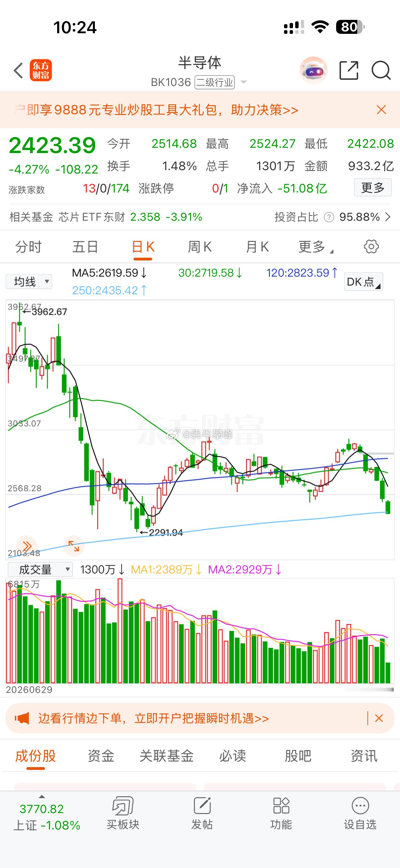The width and height of the screenshot is (400, 868).
Task: Expand the 上证 index ticker arrow
Action: coord(42,797)
